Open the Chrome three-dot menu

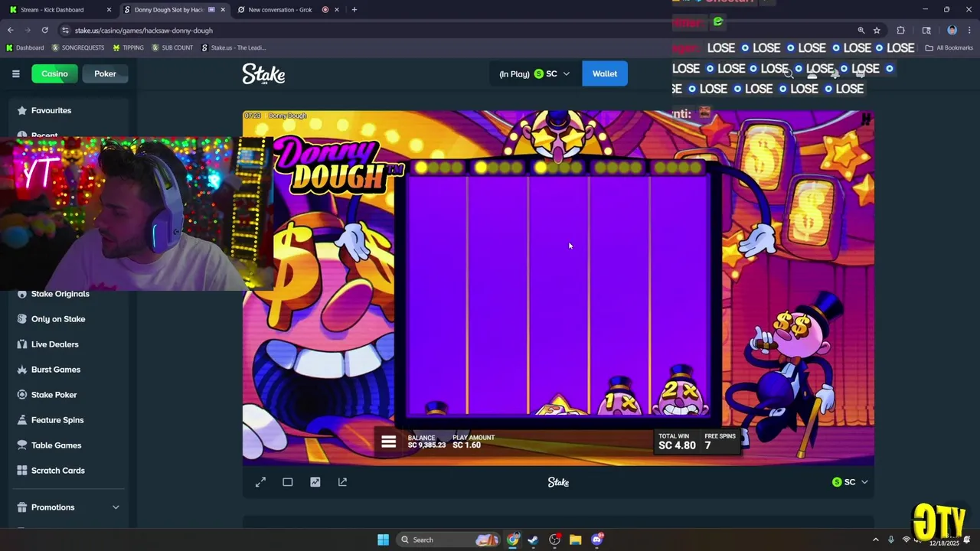coord(969,30)
